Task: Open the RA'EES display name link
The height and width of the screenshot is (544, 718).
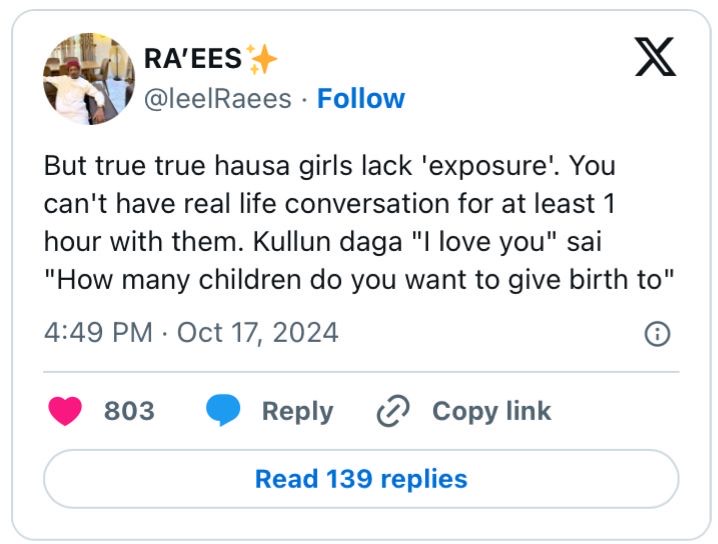Action: point(193,59)
